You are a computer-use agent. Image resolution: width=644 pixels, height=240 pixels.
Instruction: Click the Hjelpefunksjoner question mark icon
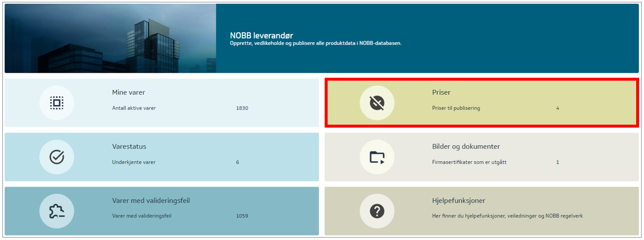pos(377,211)
